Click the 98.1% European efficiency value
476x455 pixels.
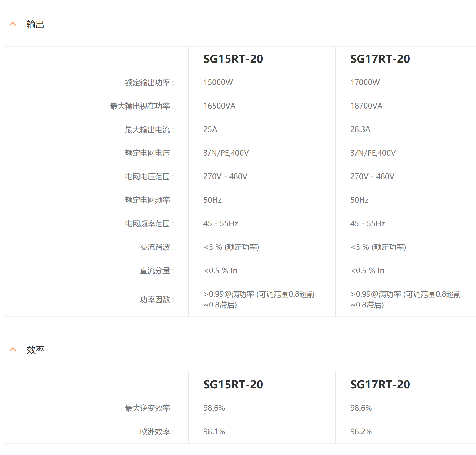click(214, 431)
